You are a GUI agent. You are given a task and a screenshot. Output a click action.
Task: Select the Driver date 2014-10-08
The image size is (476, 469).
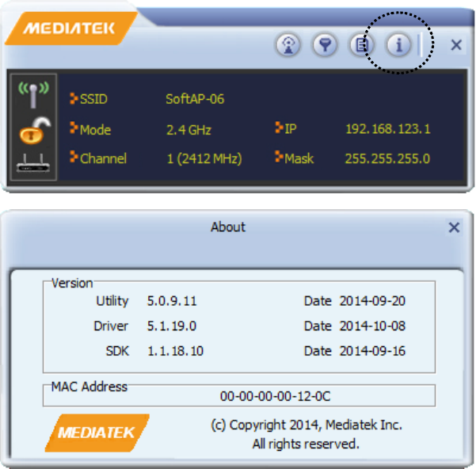click(x=372, y=326)
